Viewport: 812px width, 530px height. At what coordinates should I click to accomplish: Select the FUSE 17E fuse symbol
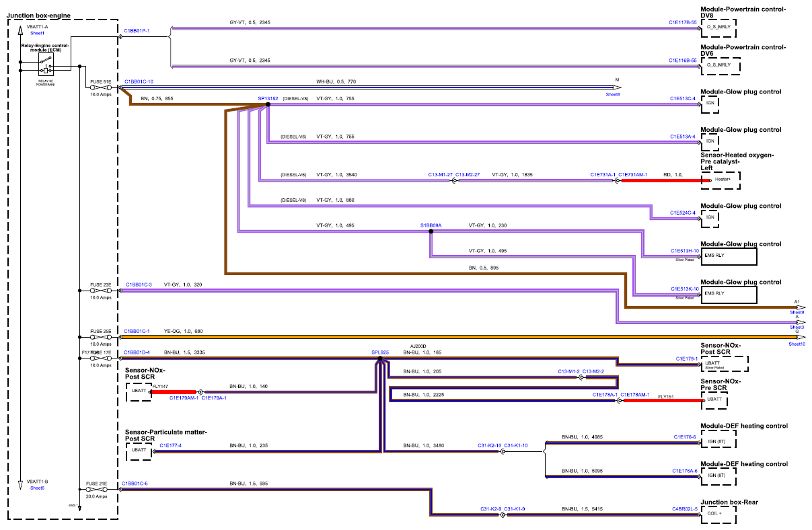[100, 358]
